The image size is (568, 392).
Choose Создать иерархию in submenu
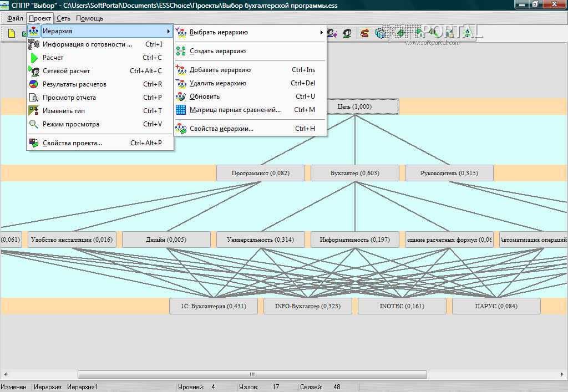[x=250, y=51]
